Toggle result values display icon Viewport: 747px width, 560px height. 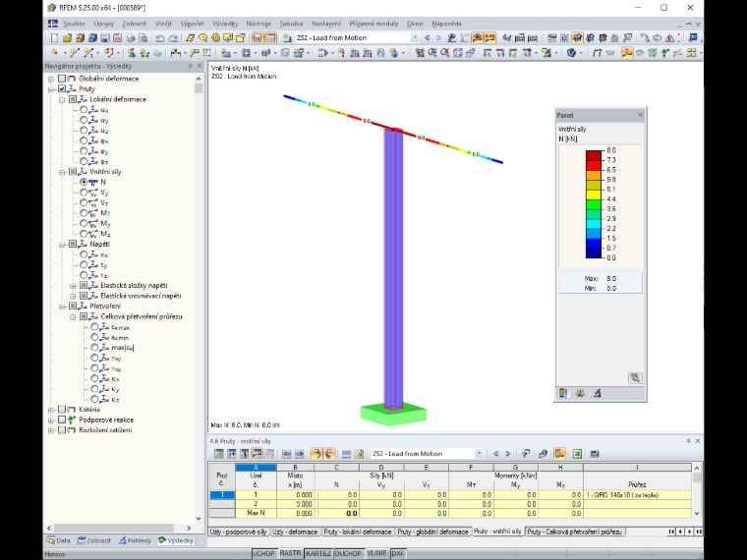489,37
